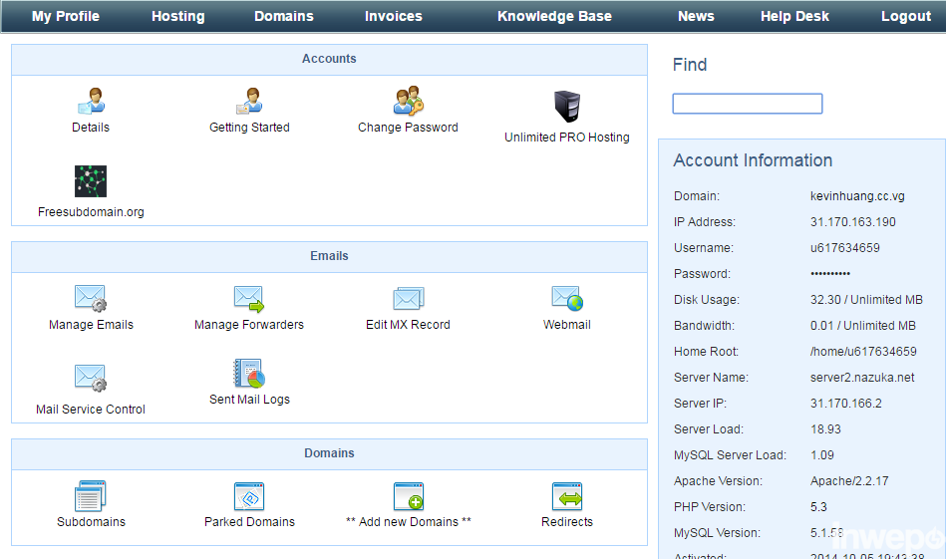Click the Logout link
946x560 pixels.
tap(905, 16)
